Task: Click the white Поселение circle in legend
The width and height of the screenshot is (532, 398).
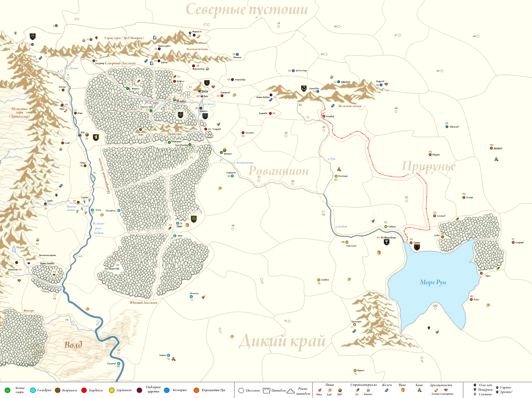Action: point(241,391)
